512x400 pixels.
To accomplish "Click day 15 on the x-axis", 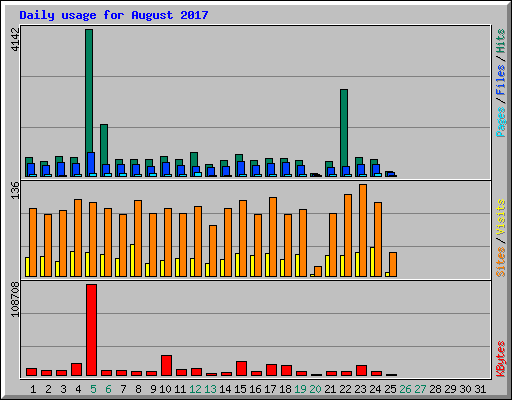I will [x=240, y=389].
